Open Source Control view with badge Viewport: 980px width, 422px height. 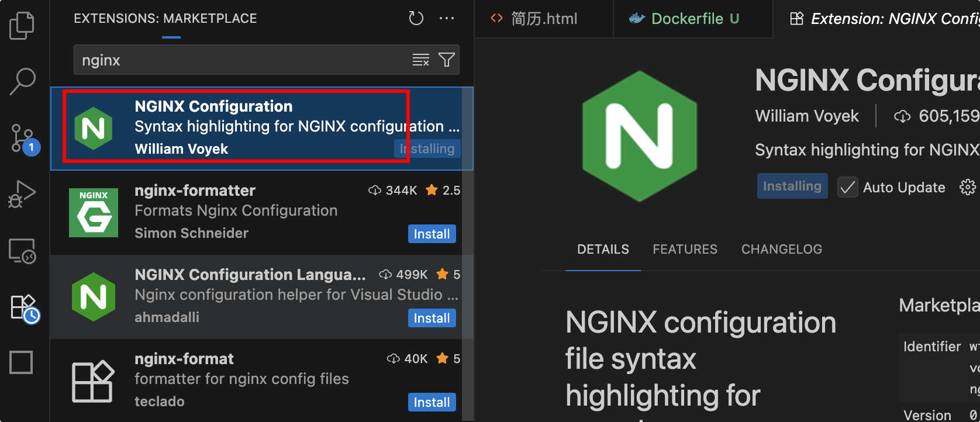[25, 139]
